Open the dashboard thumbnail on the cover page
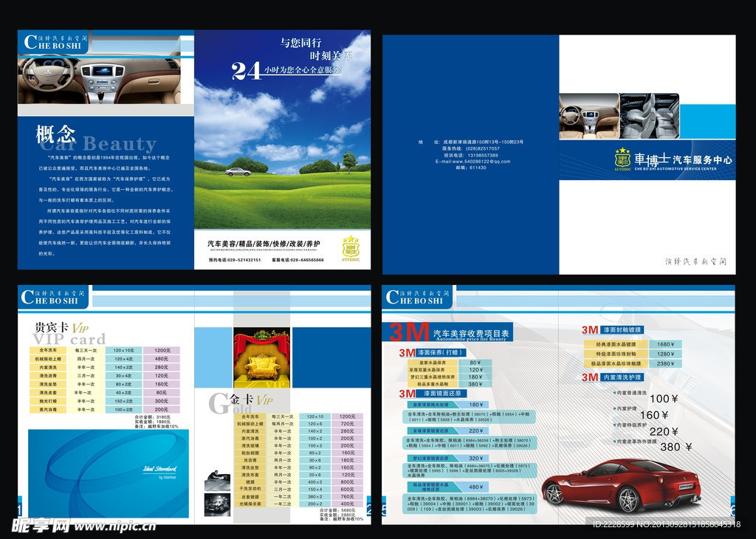 click(588, 117)
